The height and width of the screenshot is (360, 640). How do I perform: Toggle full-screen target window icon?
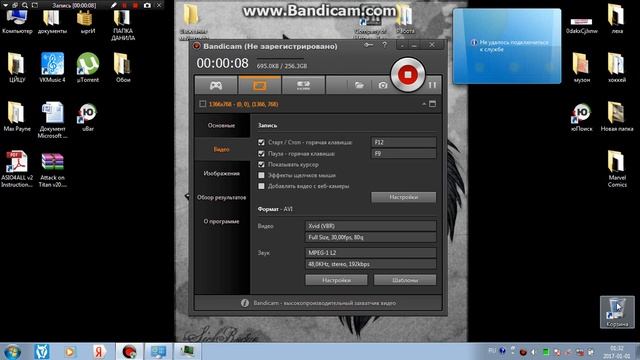click(x=433, y=104)
